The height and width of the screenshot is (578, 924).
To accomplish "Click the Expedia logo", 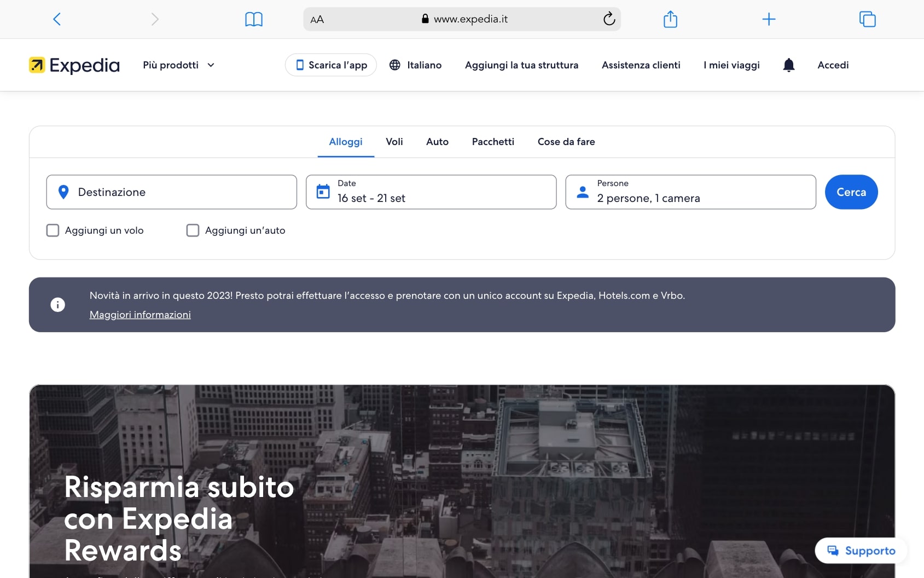I will tap(74, 65).
